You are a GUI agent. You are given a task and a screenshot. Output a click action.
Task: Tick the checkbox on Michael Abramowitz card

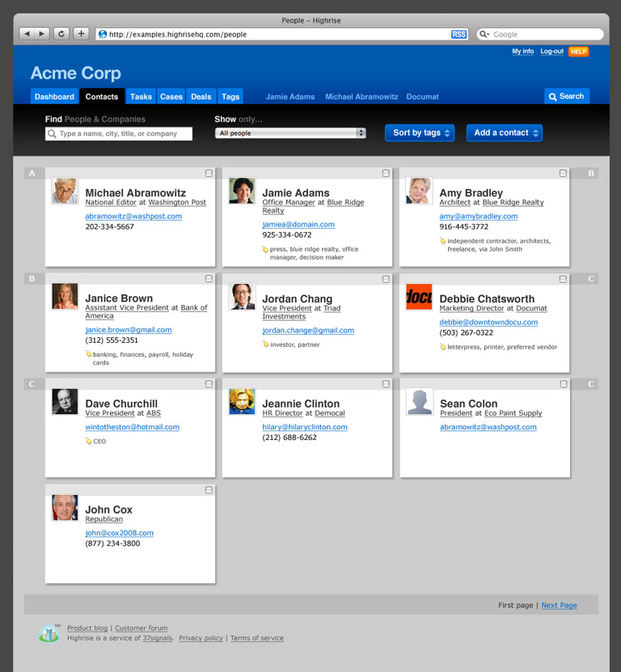tap(209, 173)
